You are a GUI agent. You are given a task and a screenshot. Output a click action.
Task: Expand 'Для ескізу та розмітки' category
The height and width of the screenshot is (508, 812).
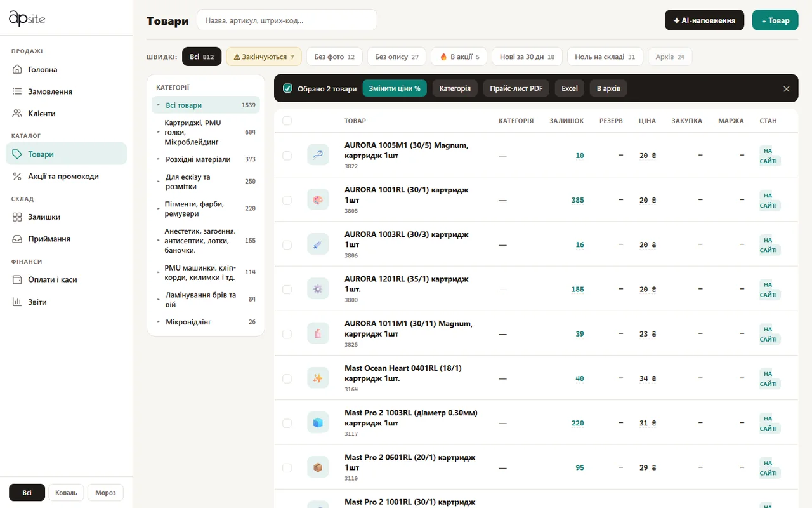point(159,182)
